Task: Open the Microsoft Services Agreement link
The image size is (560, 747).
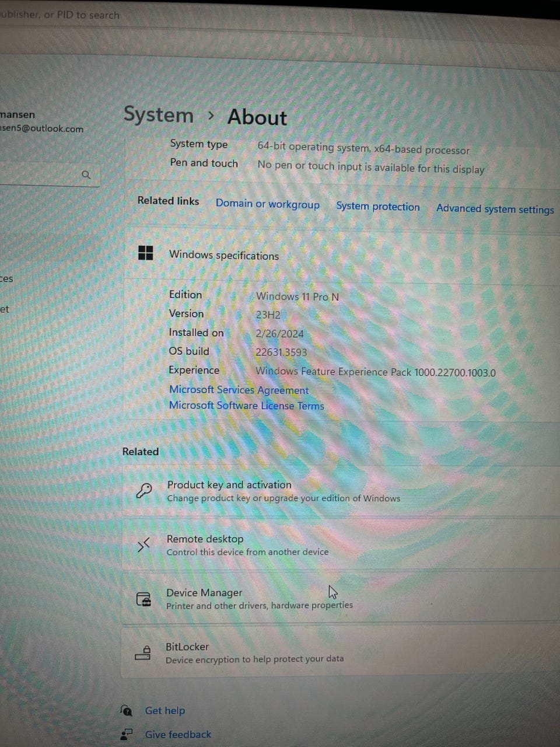Action: pos(239,390)
